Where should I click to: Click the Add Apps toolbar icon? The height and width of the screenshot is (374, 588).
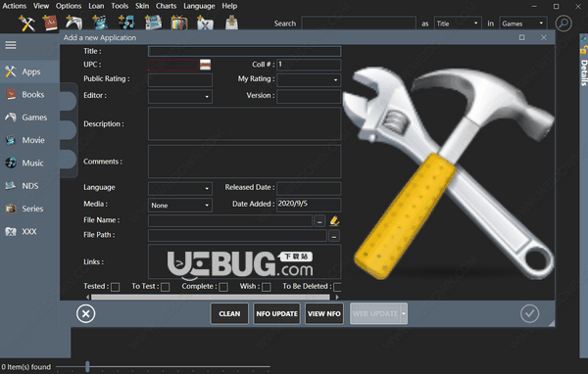coord(26,23)
